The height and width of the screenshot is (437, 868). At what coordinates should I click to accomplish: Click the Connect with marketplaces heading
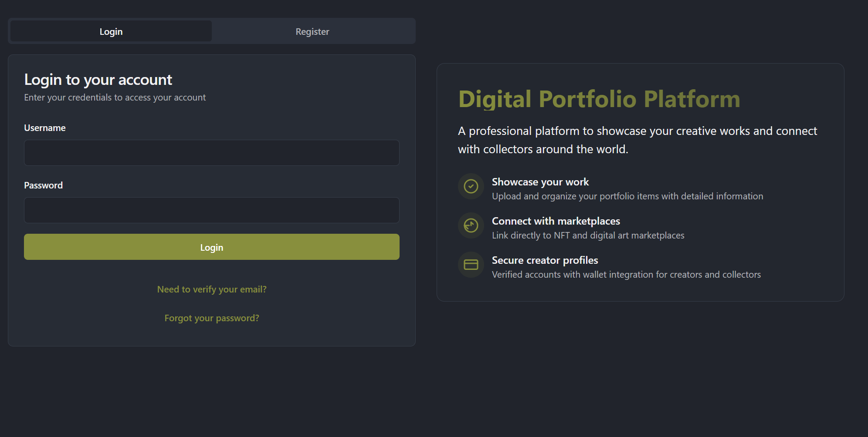(x=556, y=221)
